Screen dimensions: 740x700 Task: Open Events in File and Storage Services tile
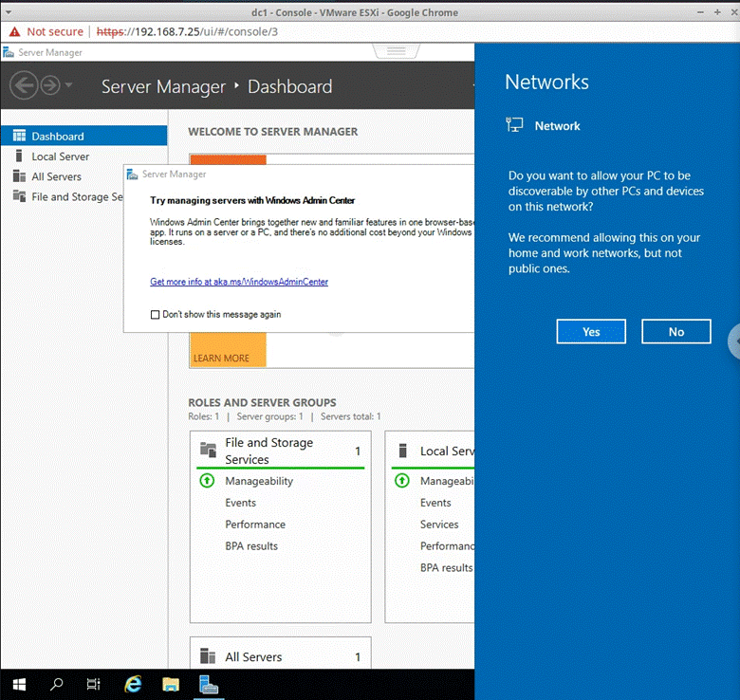[240, 503]
